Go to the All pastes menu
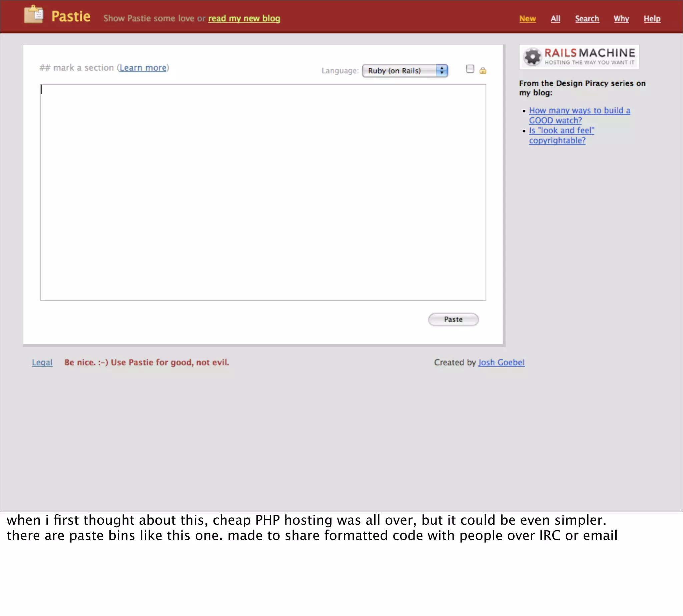This screenshot has height=616, width=683. (x=555, y=19)
